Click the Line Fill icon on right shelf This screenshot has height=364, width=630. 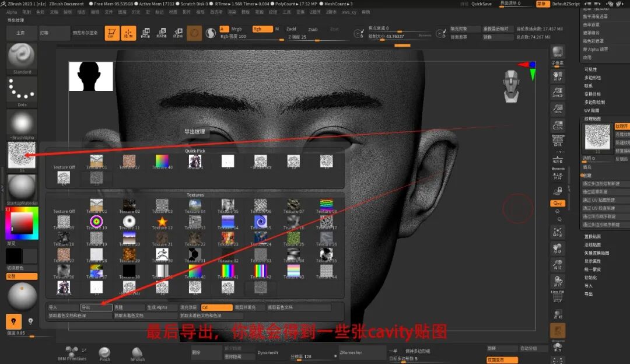pyautogui.click(x=558, y=296)
